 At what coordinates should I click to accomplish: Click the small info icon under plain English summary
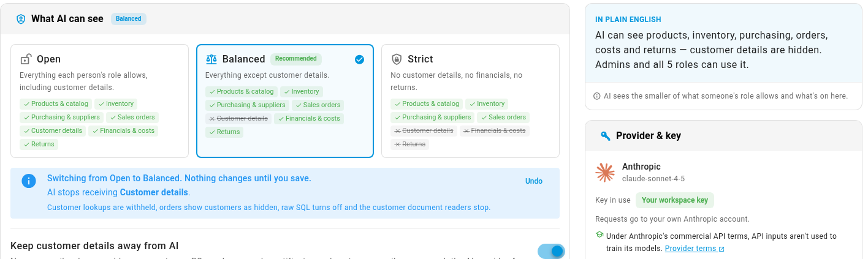tap(597, 96)
